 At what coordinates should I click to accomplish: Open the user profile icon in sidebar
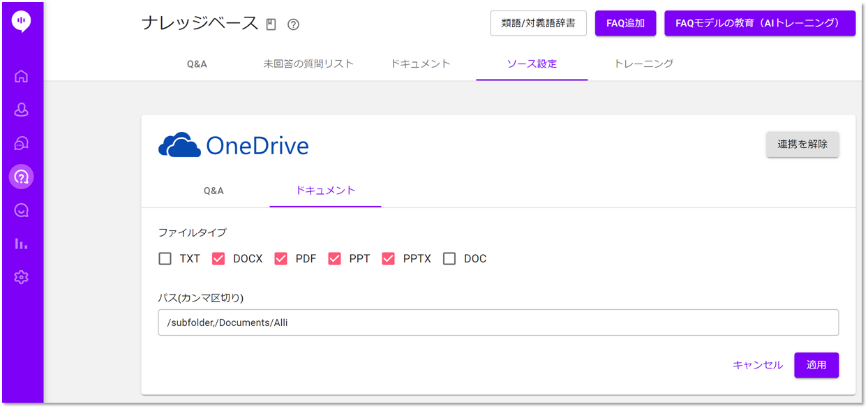(21, 110)
